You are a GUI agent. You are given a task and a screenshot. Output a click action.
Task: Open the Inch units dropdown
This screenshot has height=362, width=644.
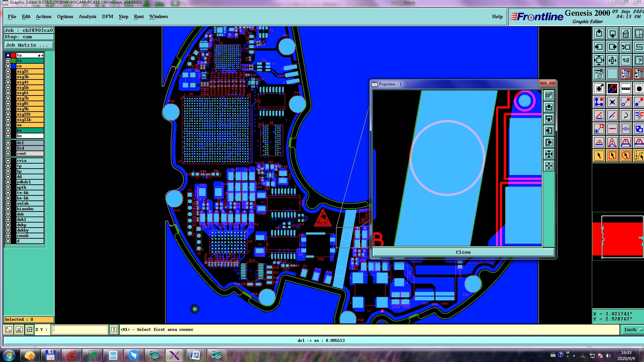point(632,329)
